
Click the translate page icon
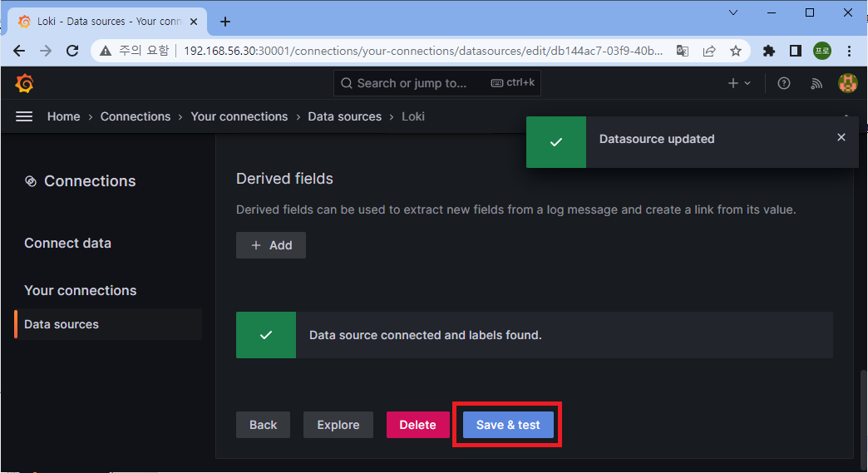pyautogui.click(x=683, y=51)
